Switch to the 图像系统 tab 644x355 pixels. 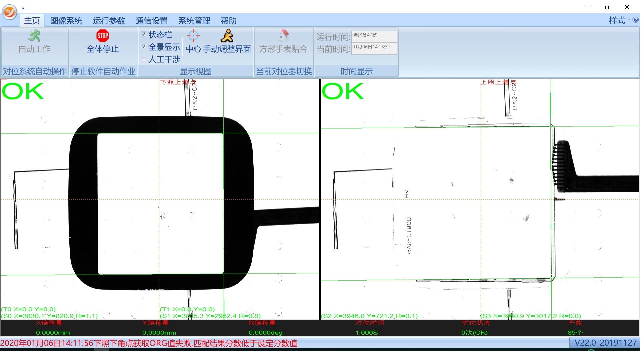click(67, 21)
